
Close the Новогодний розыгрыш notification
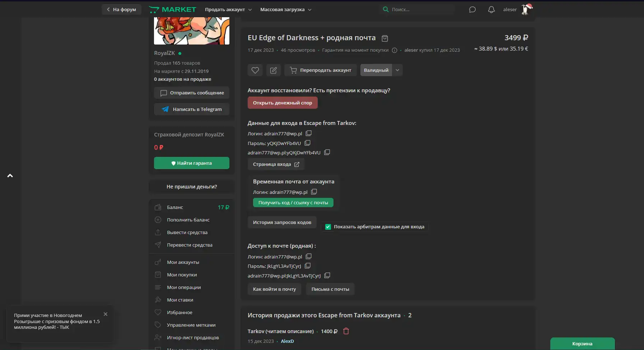tap(106, 314)
